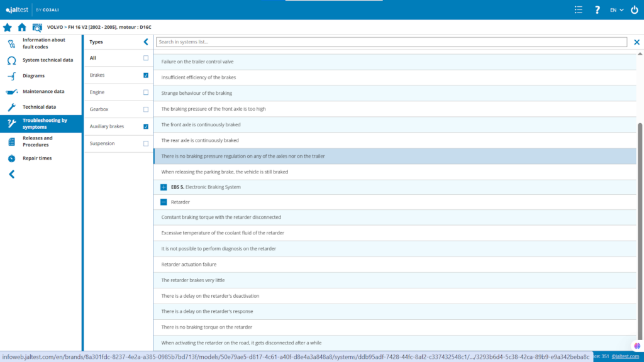Open 'Retarder actuation failure' symptom
The width and height of the screenshot is (644, 362).
click(189, 265)
